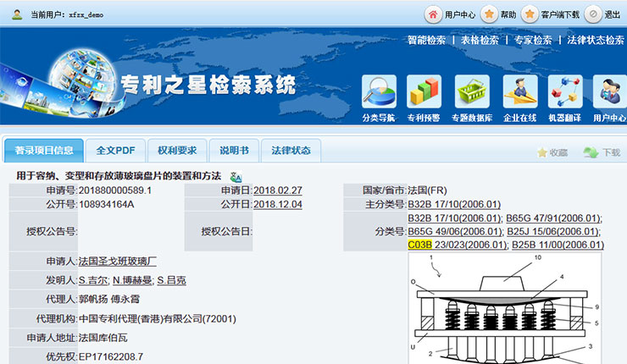Open the 企业在线 icon
This screenshot has height=364, width=627.
pos(519,92)
